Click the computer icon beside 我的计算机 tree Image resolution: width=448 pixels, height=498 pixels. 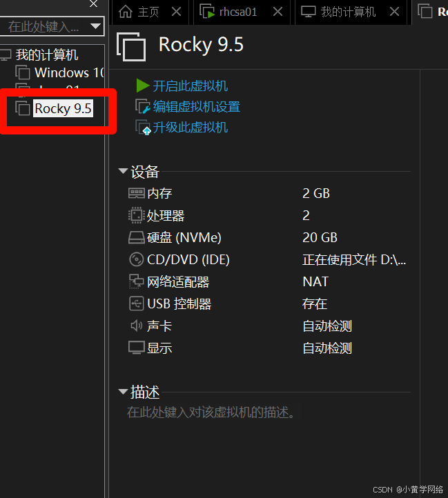pyautogui.click(x=6, y=54)
